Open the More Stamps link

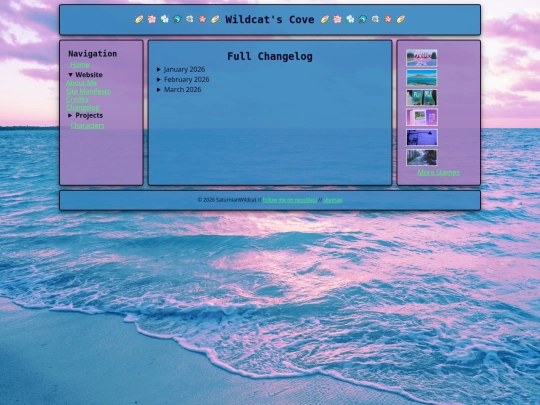click(438, 173)
